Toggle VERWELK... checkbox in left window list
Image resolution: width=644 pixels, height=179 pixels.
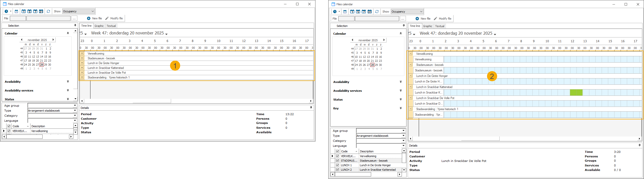click(x=9, y=131)
